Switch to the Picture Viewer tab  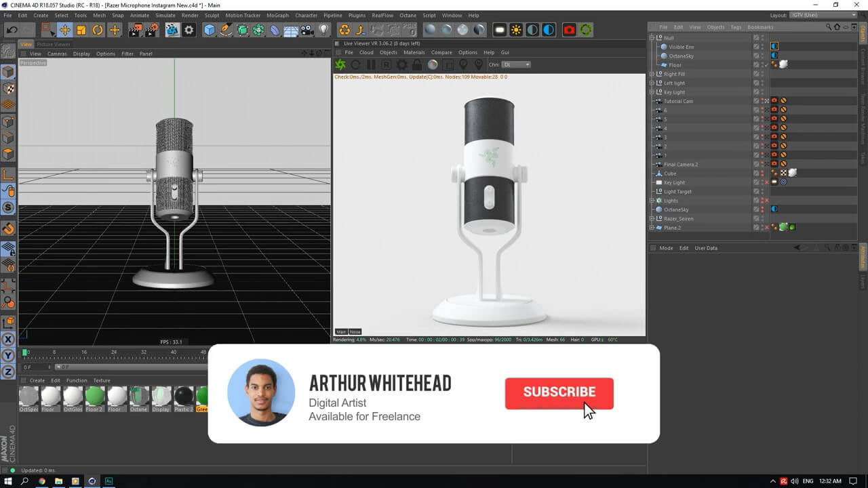point(53,45)
